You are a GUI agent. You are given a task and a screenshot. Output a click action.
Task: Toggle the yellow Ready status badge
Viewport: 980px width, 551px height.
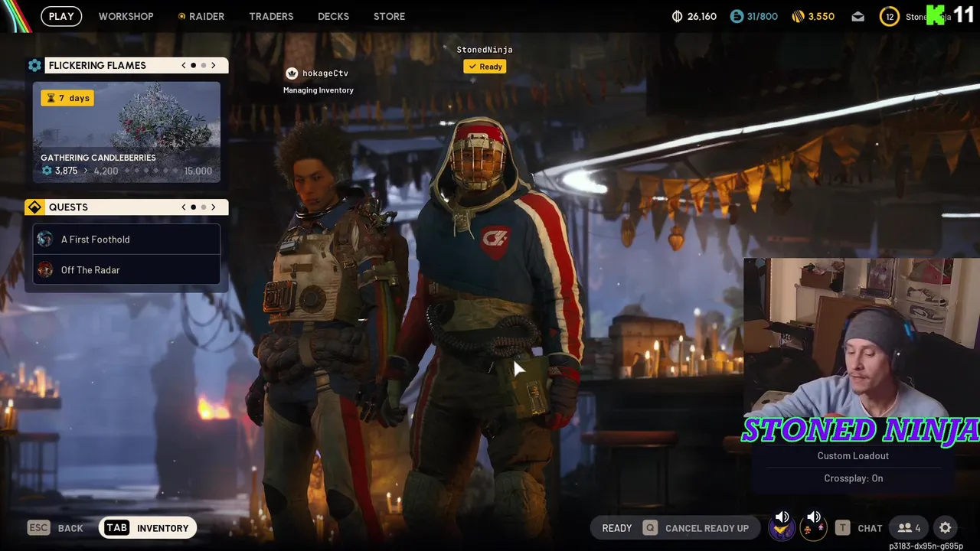[x=485, y=67]
